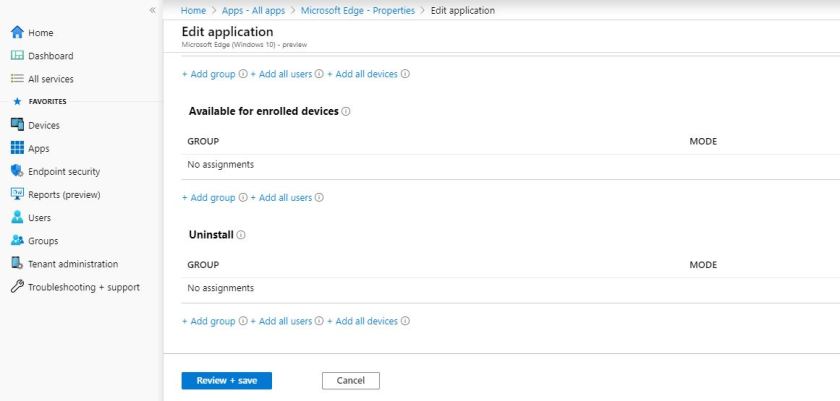Viewport: 840px width, 401px height.
Task: Click the Home icon in sidebar
Action: pyautogui.click(x=16, y=33)
